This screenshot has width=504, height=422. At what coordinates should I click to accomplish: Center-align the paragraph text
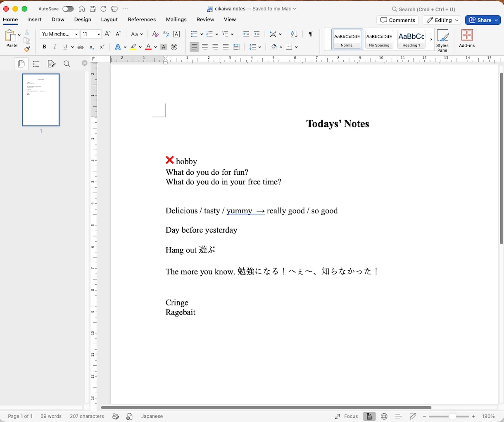click(x=205, y=47)
